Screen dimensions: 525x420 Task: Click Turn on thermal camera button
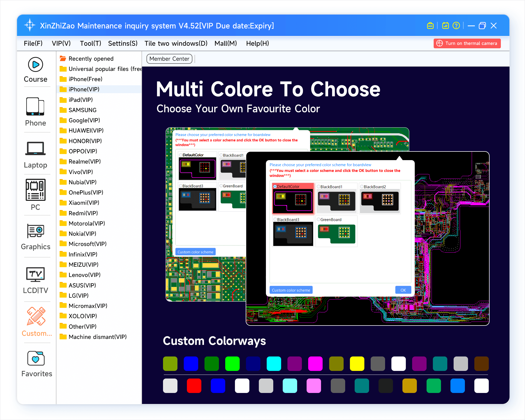pos(467,43)
